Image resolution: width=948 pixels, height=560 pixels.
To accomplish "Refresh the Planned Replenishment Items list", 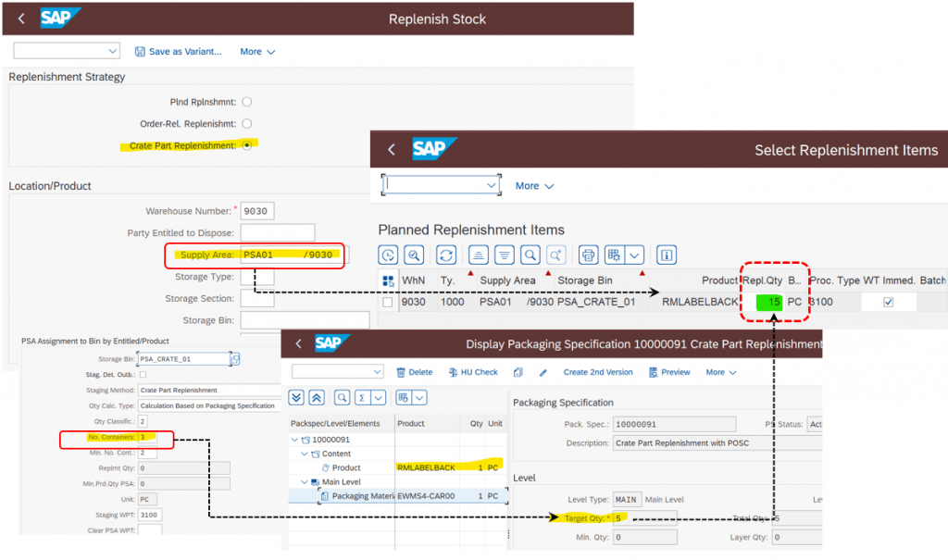I will [446, 255].
